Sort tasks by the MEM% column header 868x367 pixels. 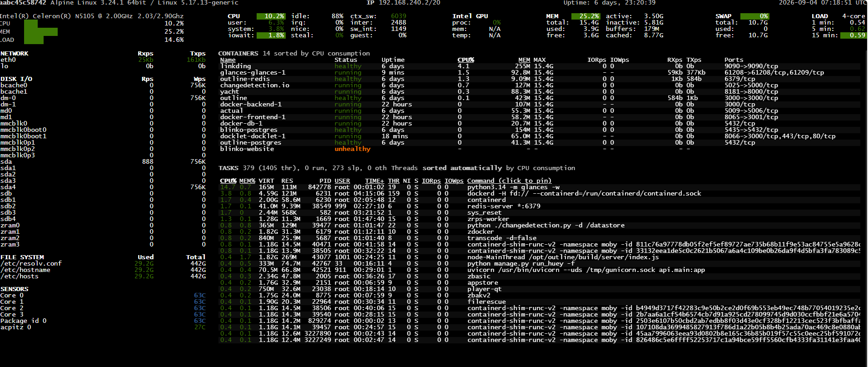(247, 181)
